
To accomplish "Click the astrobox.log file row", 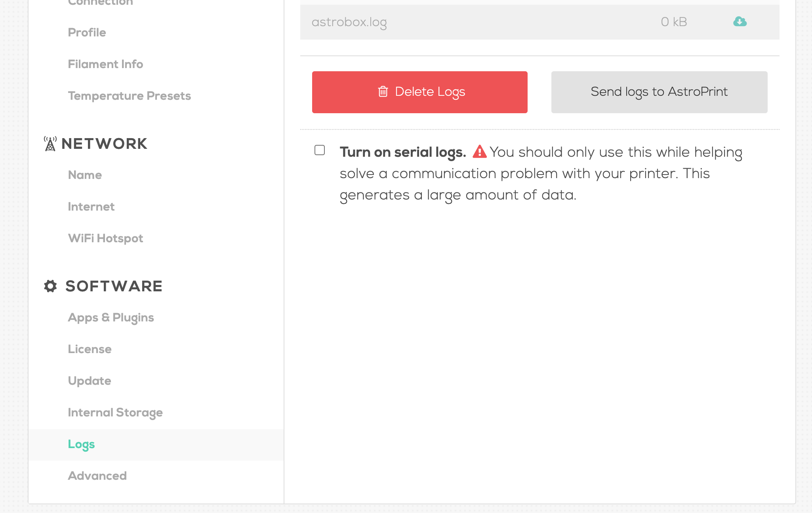I will pyautogui.click(x=475, y=22).
